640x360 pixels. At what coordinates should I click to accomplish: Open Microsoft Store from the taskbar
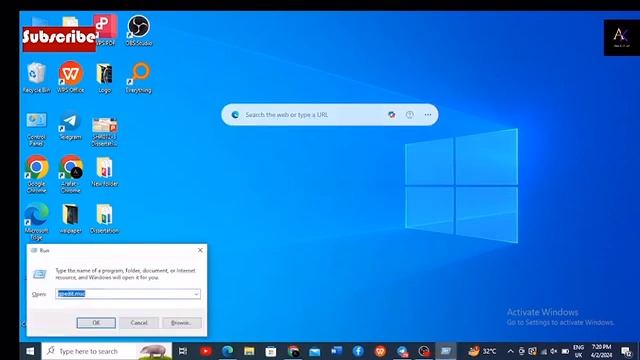271,351
